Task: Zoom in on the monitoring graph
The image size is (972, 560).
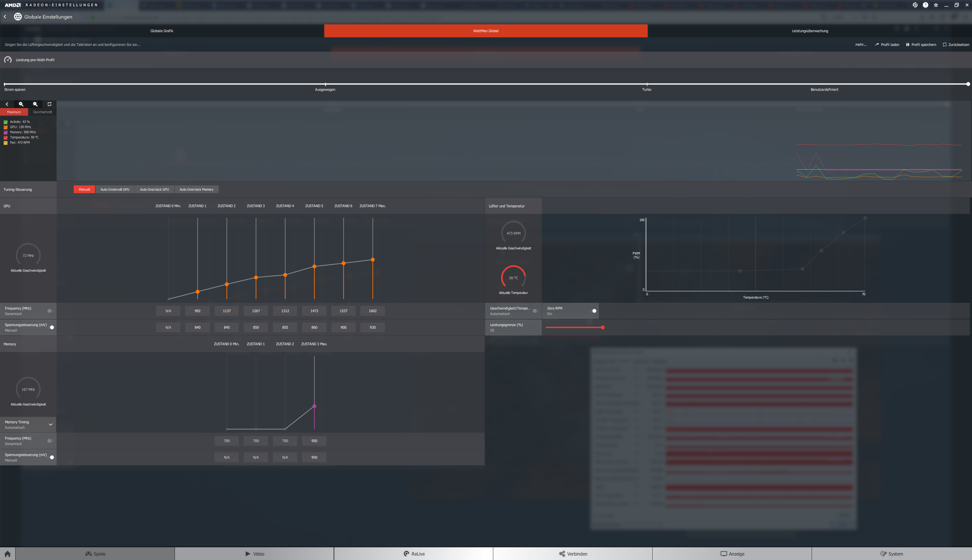Action: tap(21, 104)
